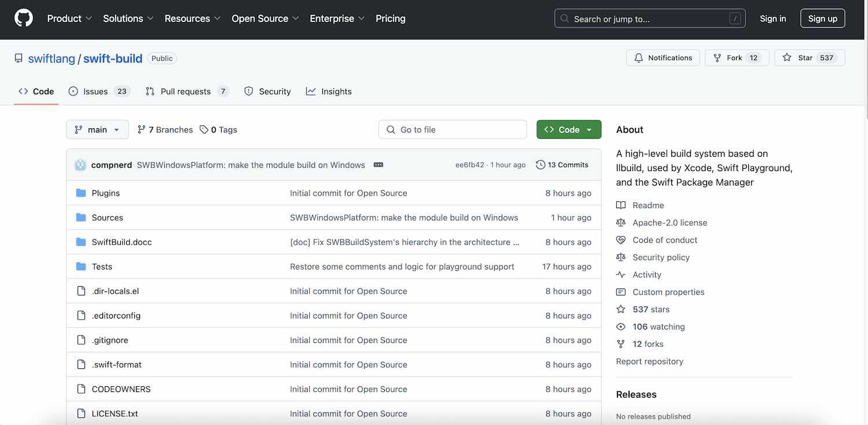Viewport: 868px width, 425px height.
Task: Open the repository book icon next to swiftlang
Action: pos(18,58)
